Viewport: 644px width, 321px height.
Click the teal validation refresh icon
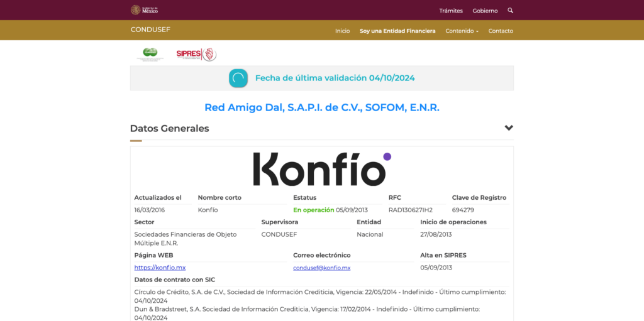pyautogui.click(x=238, y=78)
